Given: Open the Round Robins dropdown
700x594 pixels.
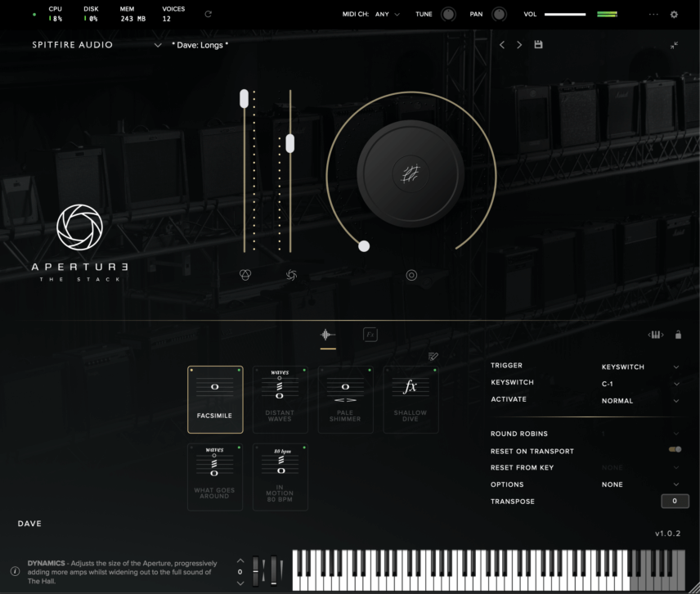Looking at the screenshot, I should click(x=640, y=433).
